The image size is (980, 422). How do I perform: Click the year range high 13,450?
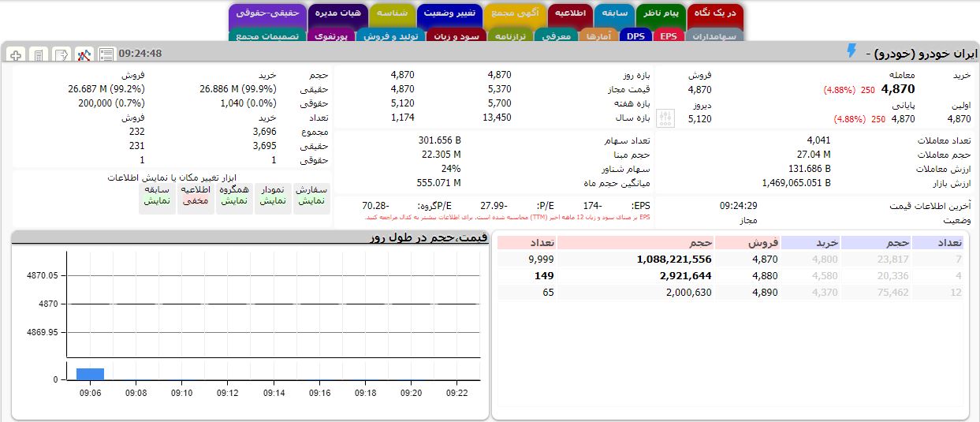click(497, 118)
